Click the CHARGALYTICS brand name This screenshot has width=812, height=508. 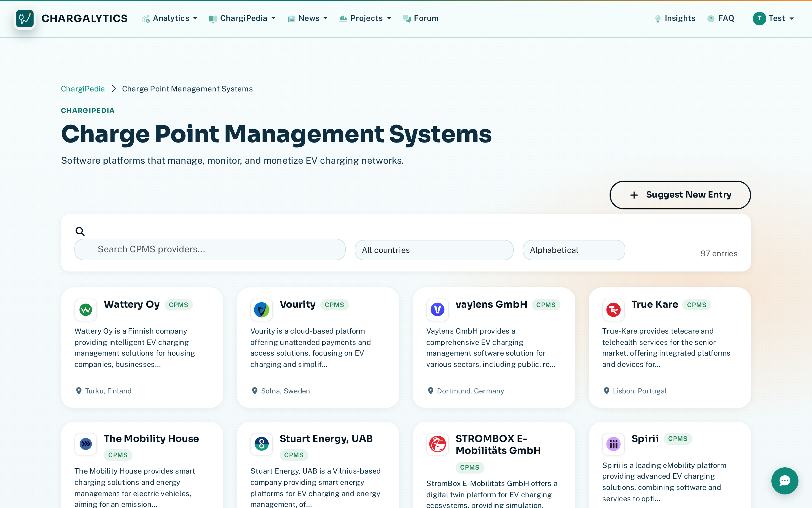pyautogui.click(x=84, y=18)
